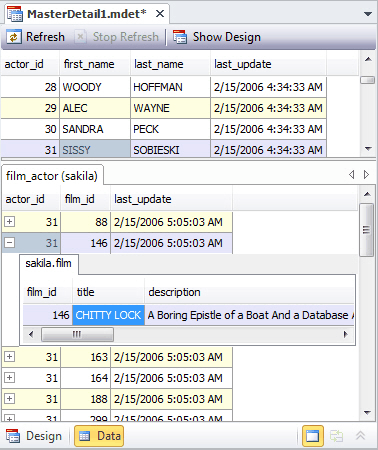
Task: Click the film_actor grid scroll up arrow
Action: [367, 194]
